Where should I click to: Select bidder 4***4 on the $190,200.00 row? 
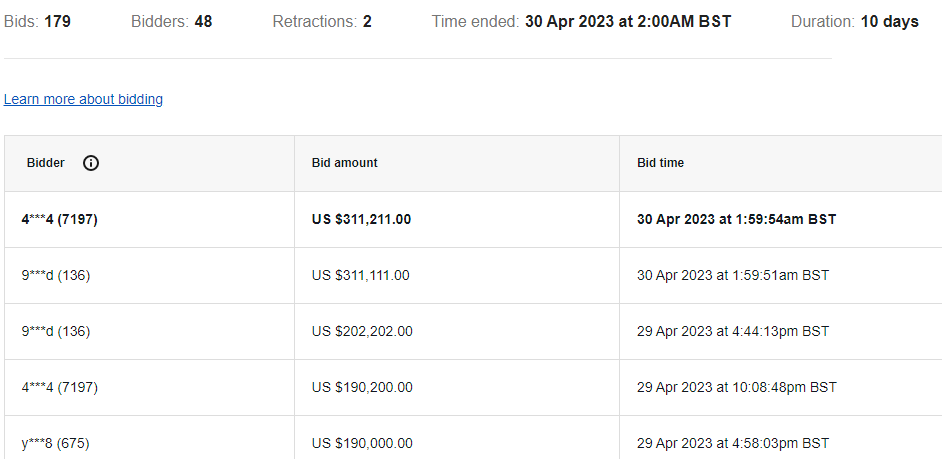click(x=60, y=387)
